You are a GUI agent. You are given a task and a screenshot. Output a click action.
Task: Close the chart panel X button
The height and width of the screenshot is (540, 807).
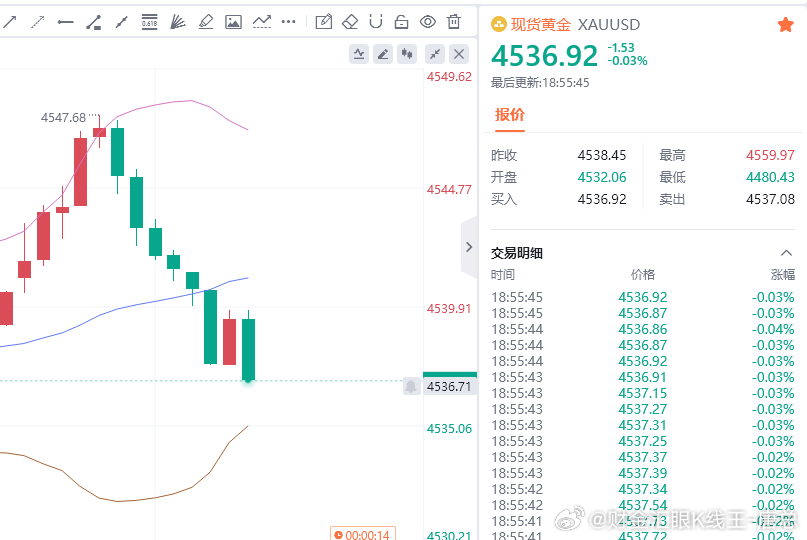click(x=459, y=54)
